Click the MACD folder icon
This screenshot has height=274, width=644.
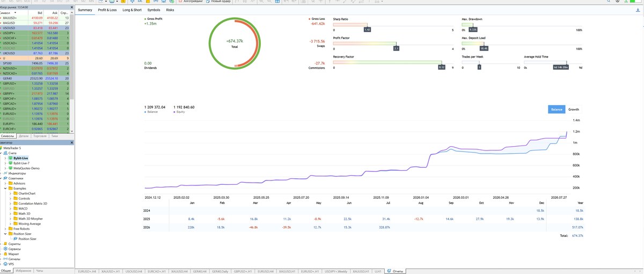16,208
